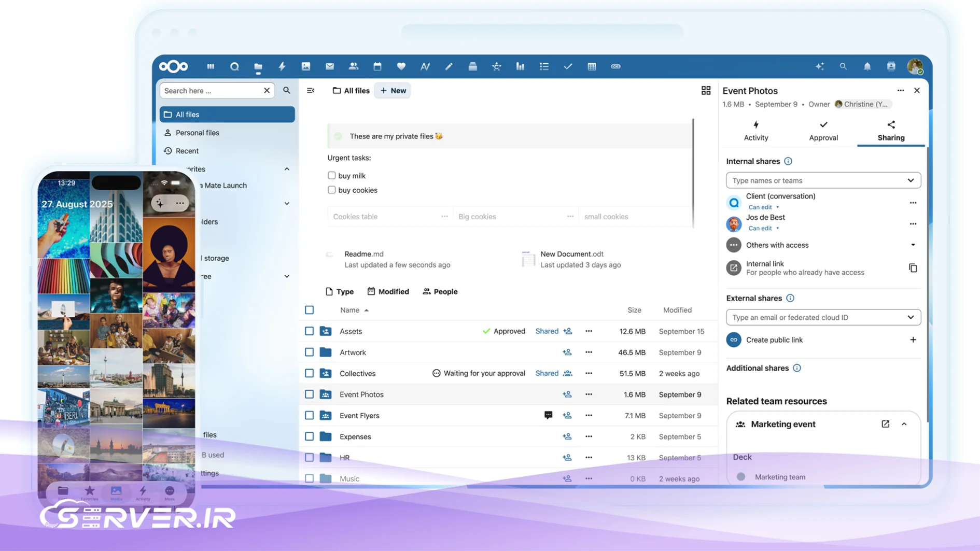Sort files by Name column

[354, 310]
